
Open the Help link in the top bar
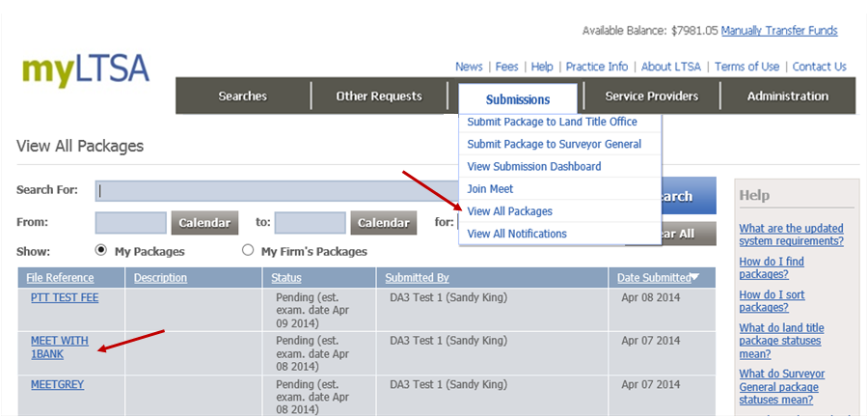pos(542,67)
